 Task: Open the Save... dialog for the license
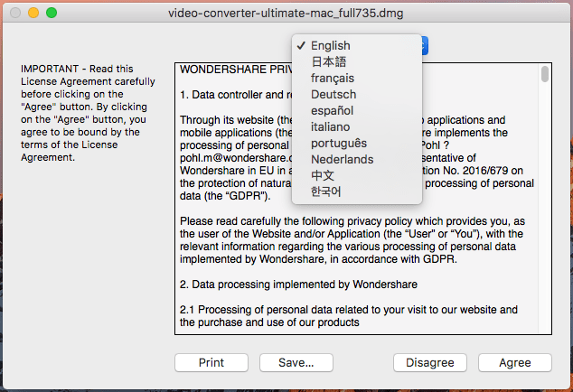[x=296, y=362]
